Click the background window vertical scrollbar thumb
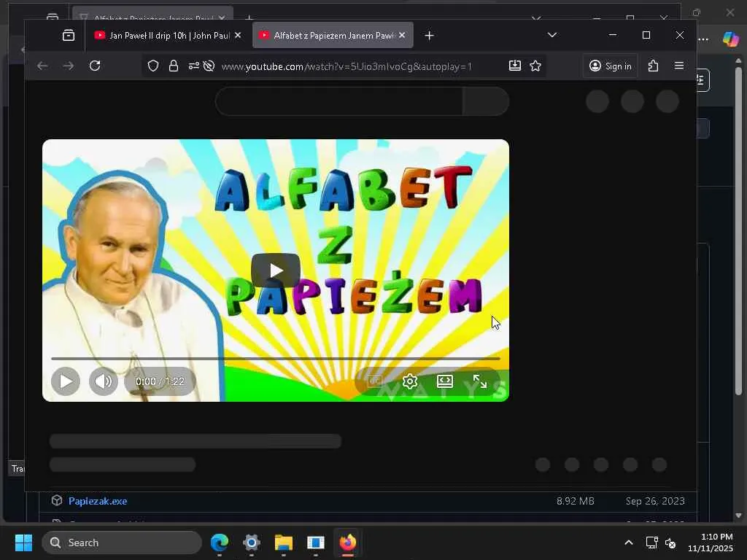 pyautogui.click(x=738, y=231)
